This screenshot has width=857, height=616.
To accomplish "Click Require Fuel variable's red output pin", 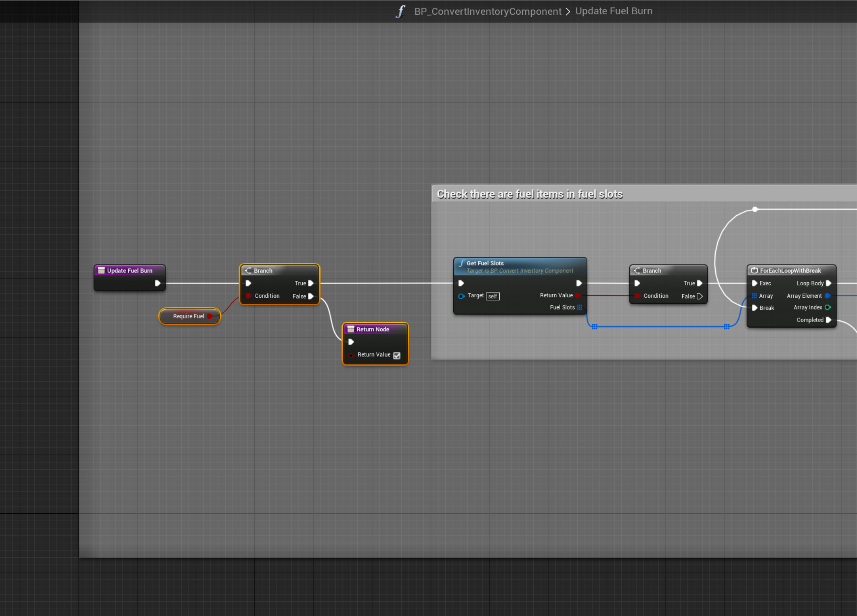I will coord(210,316).
